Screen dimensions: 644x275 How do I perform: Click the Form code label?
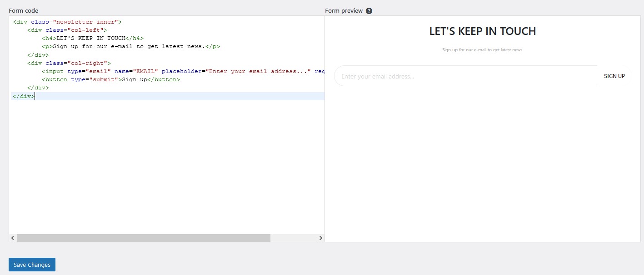[24, 11]
